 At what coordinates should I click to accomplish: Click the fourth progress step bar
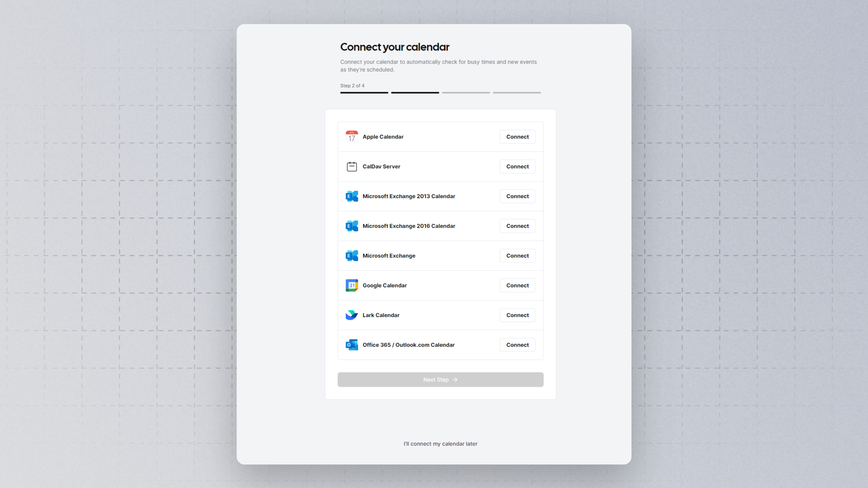click(517, 93)
